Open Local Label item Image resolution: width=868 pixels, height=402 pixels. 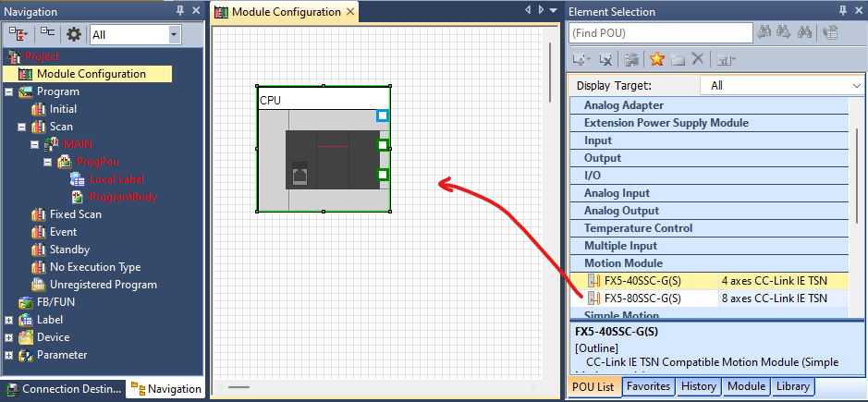pyautogui.click(x=116, y=179)
